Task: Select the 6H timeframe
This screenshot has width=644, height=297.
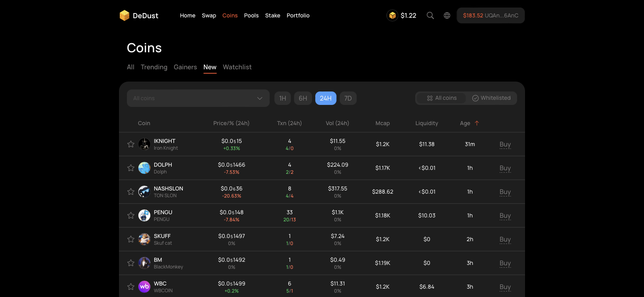Action: click(303, 98)
